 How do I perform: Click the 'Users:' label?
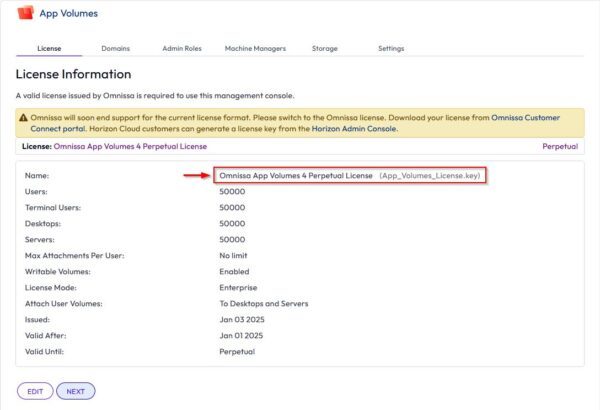point(36,191)
